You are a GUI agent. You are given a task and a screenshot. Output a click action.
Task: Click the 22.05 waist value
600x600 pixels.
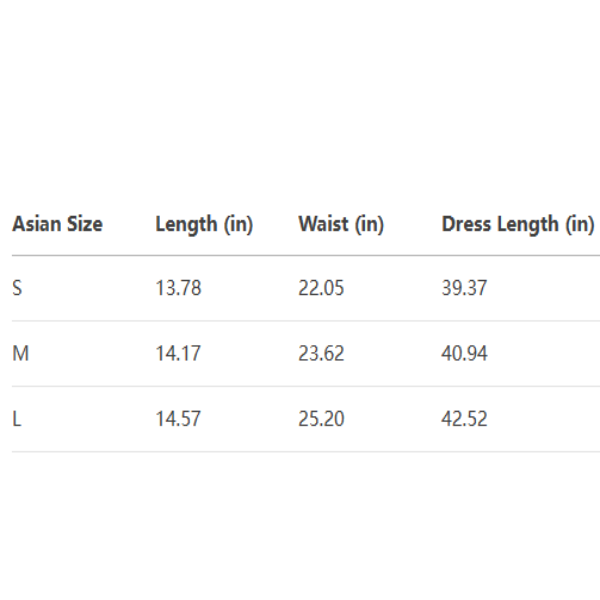321,288
